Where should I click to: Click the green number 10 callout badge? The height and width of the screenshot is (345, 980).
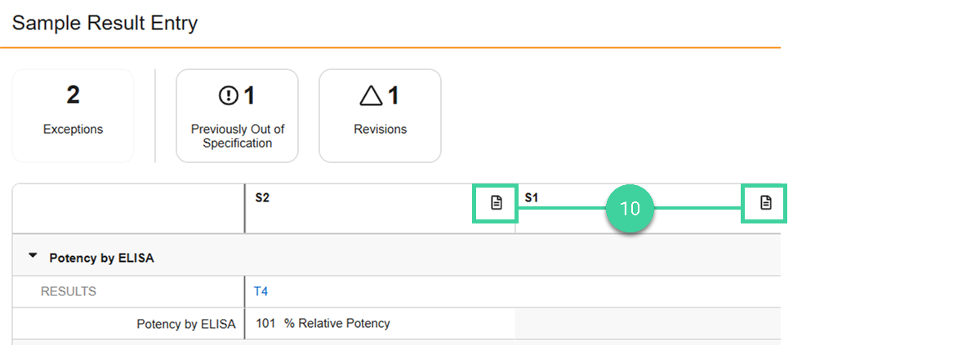click(630, 208)
